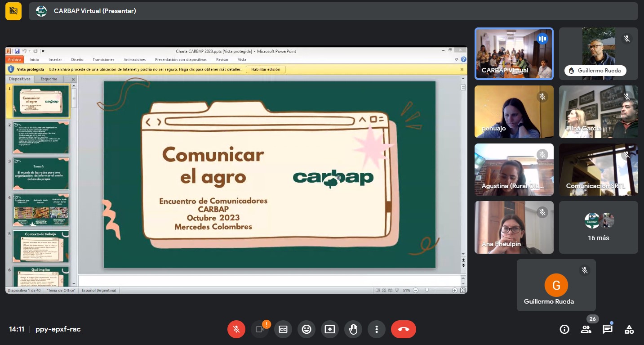Click the 'Español (Argentina)' language status
The image size is (644, 345).
pos(99,290)
